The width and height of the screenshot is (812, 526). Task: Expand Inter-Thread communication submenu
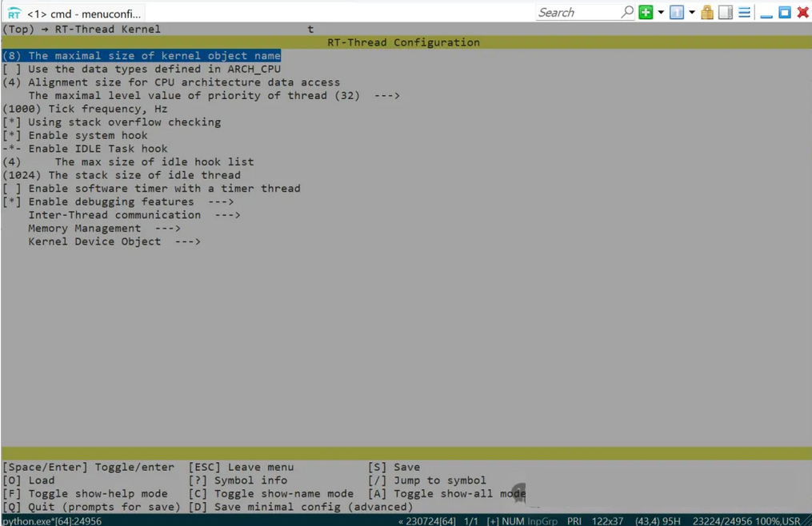click(x=134, y=215)
